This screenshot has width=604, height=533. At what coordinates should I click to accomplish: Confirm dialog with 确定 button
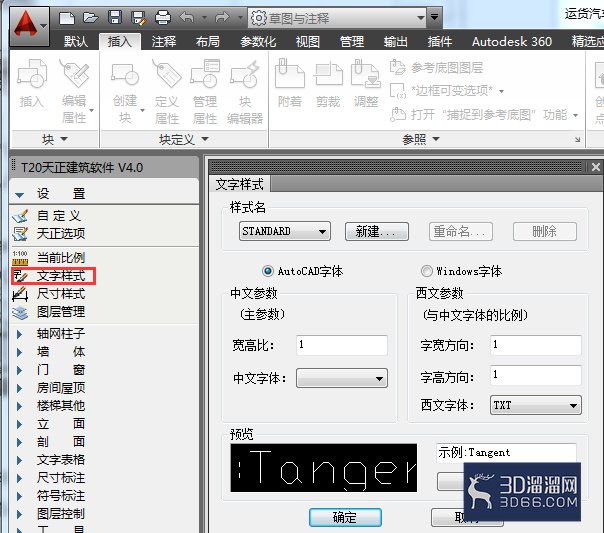pyautogui.click(x=345, y=517)
